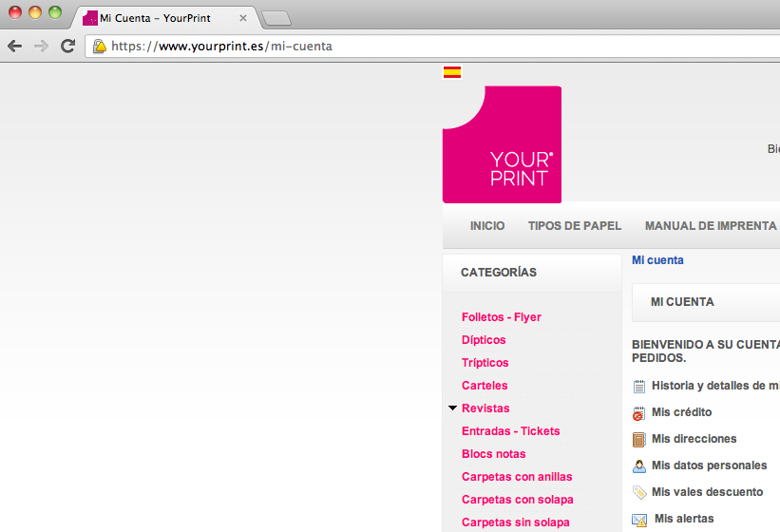Click the YourPrint pink logo
This screenshot has height=532, width=780.
coord(502,144)
